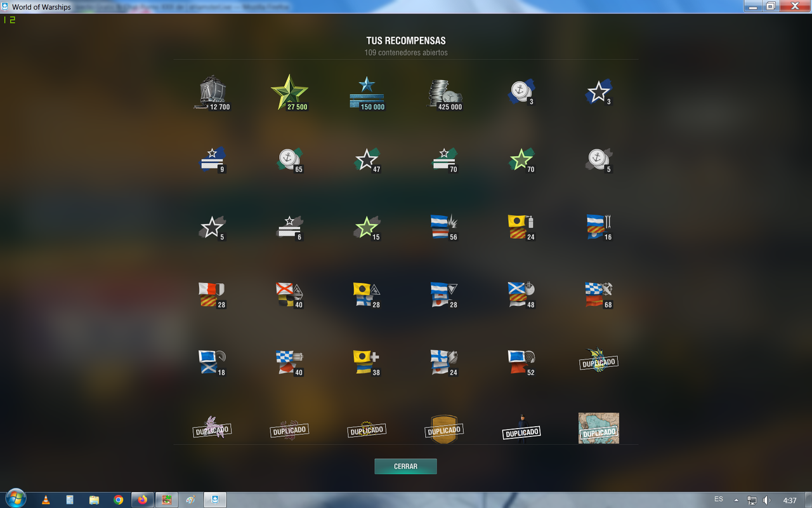Click the ES language indicator in tray
Image resolution: width=812 pixels, height=508 pixels.
(x=719, y=499)
